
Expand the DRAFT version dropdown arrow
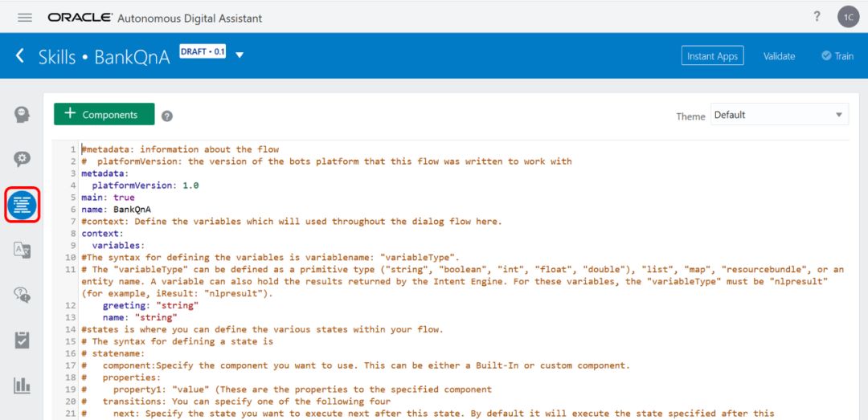coord(240,55)
